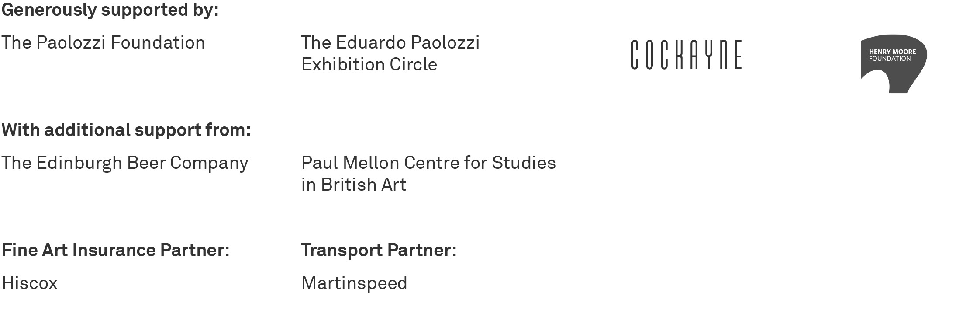Image resolution: width=980 pixels, height=310 pixels.
Task: Click the "Fine Art Insurance Partner:" heading
Action: click(x=115, y=251)
